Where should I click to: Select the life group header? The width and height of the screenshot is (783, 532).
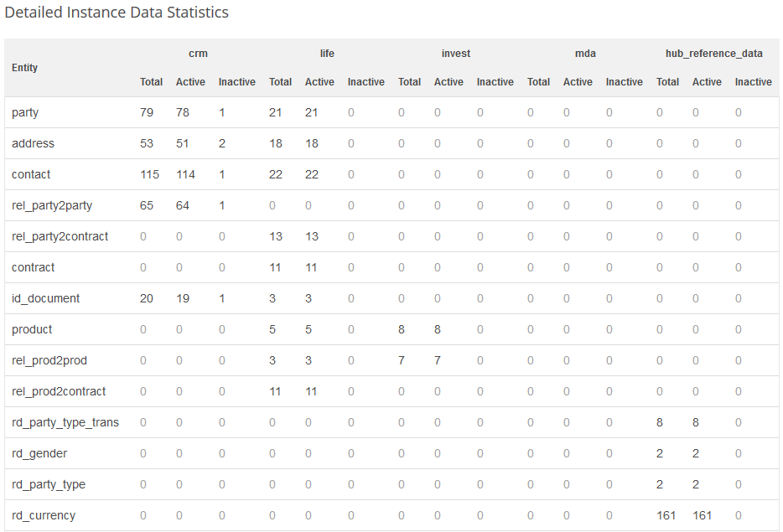[x=327, y=54]
